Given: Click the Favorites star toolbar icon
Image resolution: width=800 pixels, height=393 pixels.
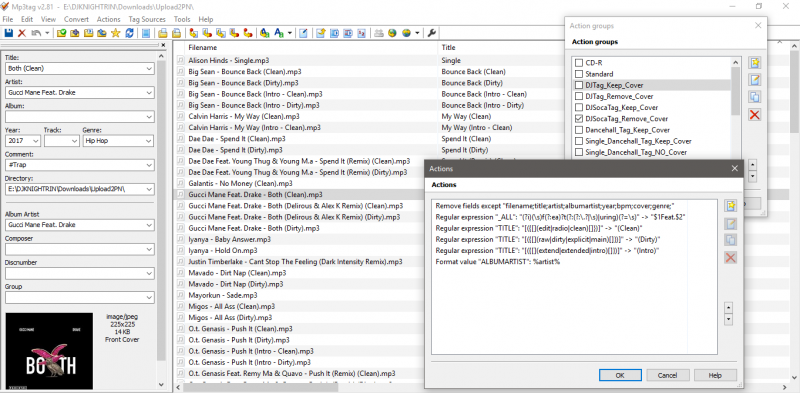Looking at the screenshot, I should click(115, 33).
